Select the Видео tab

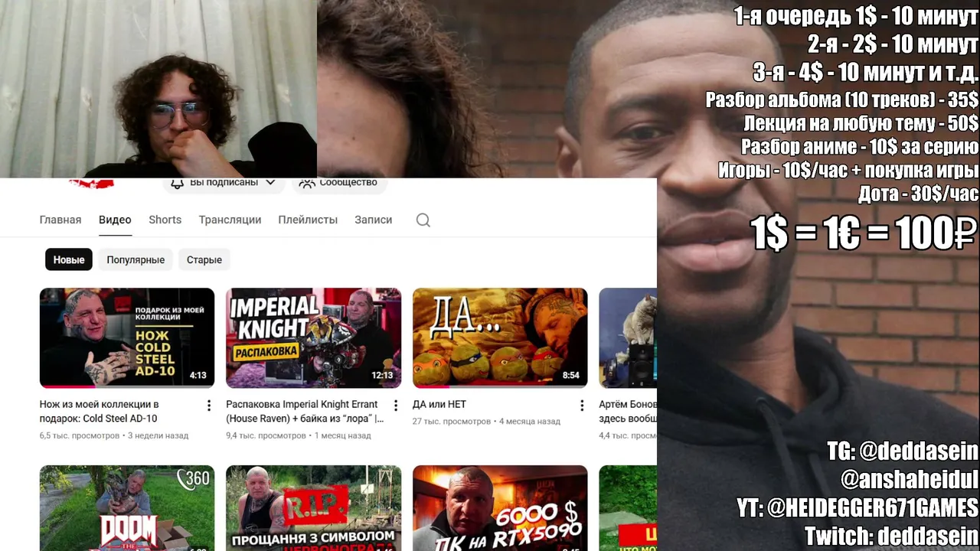[x=115, y=220]
